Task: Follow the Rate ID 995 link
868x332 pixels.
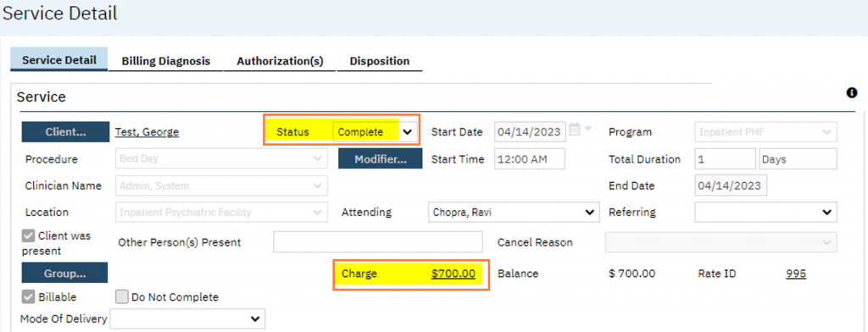Action: 795,274
